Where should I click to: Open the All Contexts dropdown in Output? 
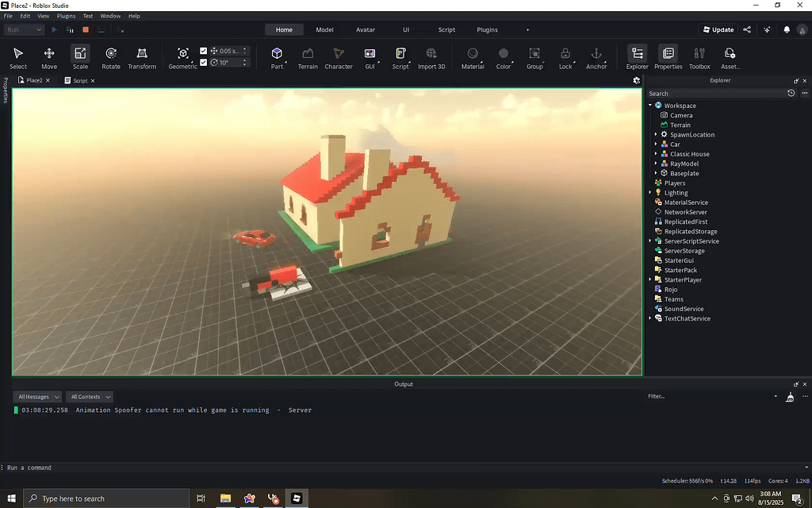click(x=89, y=396)
